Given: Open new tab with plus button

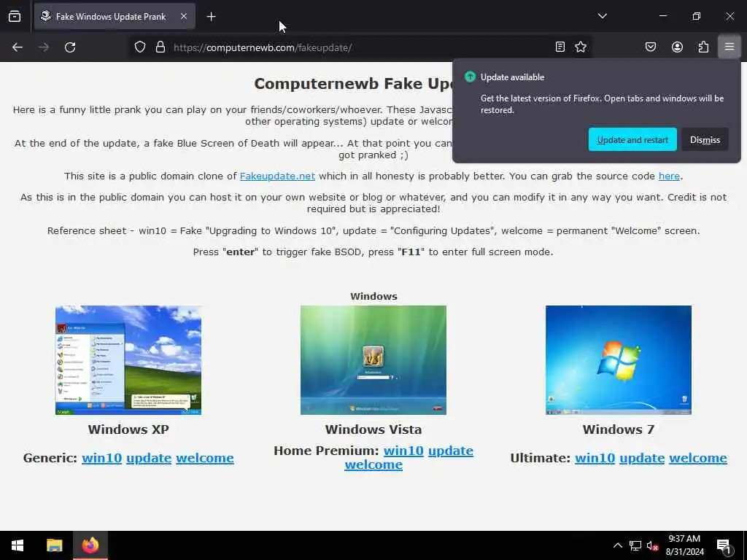Looking at the screenshot, I should pyautogui.click(x=211, y=17).
